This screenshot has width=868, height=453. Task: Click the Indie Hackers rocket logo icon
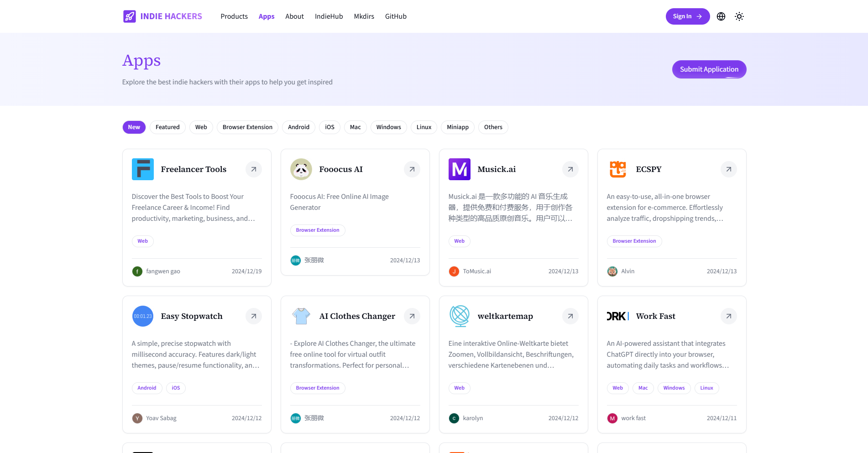tap(129, 16)
